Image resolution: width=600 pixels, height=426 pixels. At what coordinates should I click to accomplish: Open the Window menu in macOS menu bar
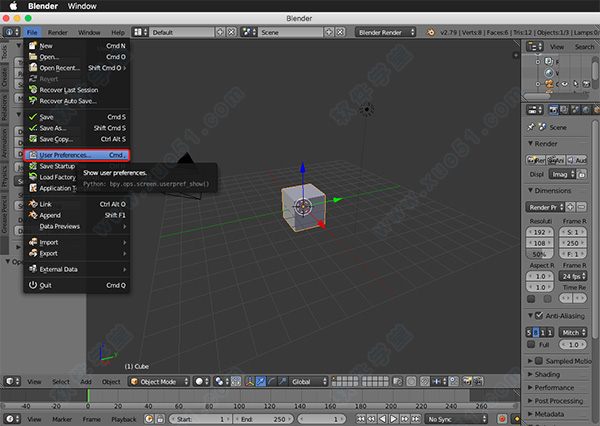point(82,6)
